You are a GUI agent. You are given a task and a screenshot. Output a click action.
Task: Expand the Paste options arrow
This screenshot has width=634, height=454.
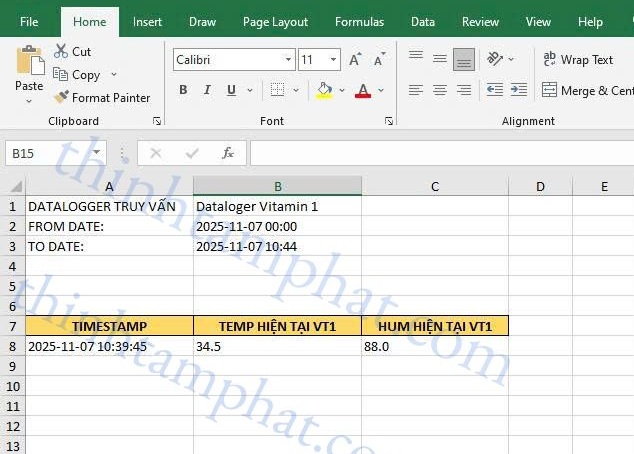(x=29, y=101)
